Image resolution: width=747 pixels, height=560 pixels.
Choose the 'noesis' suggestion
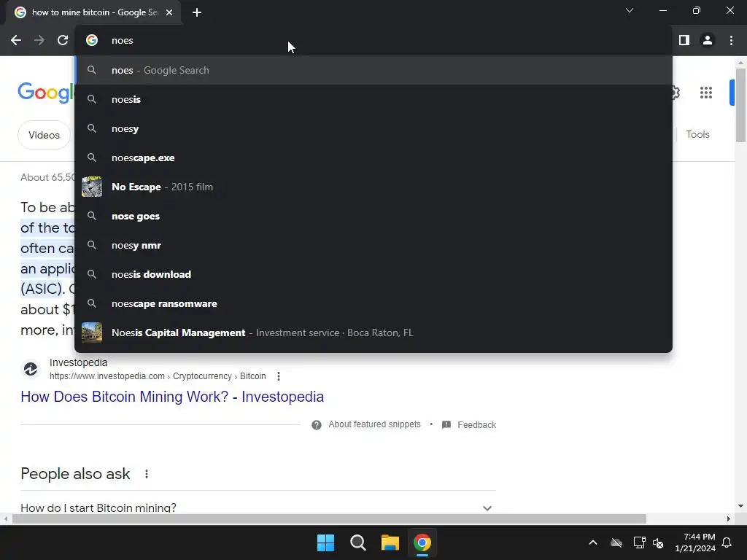(373, 99)
